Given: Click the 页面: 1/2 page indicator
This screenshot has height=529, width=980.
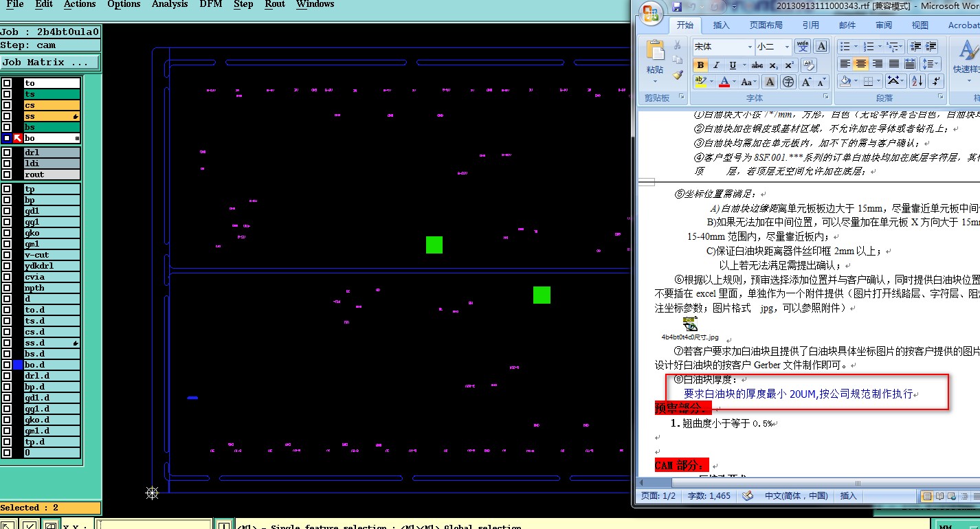Looking at the screenshot, I should [658, 495].
